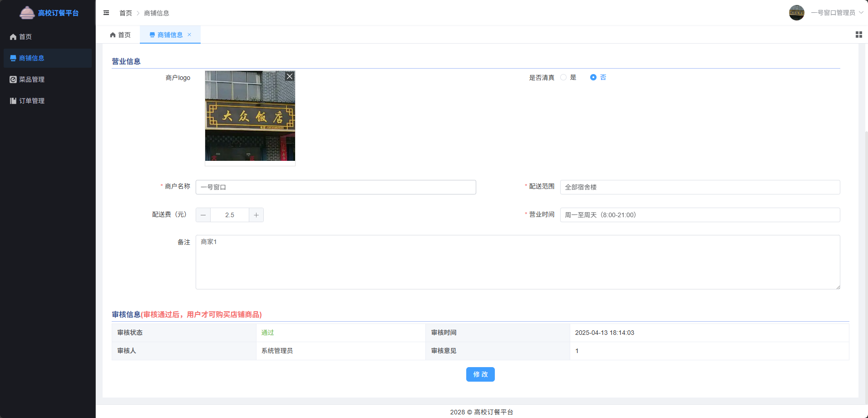Image resolution: width=868 pixels, height=418 pixels.
Task: Click the grid layout icon at top right
Action: 858,34
